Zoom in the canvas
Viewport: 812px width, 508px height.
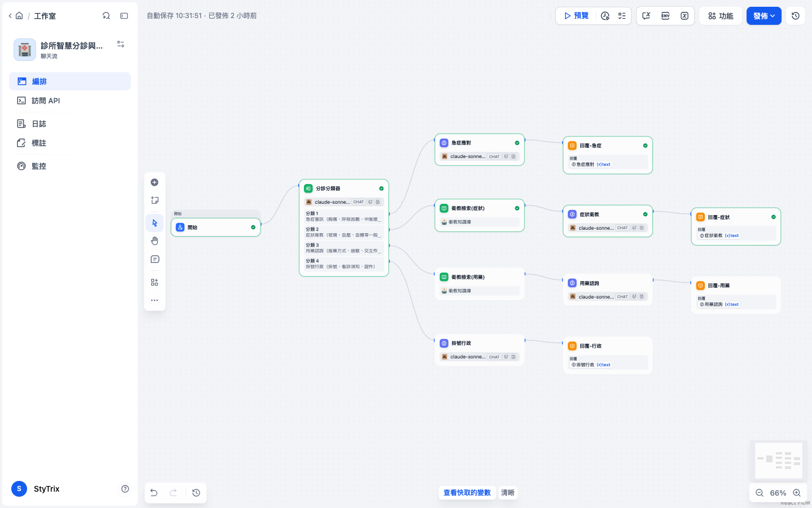click(x=797, y=493)
